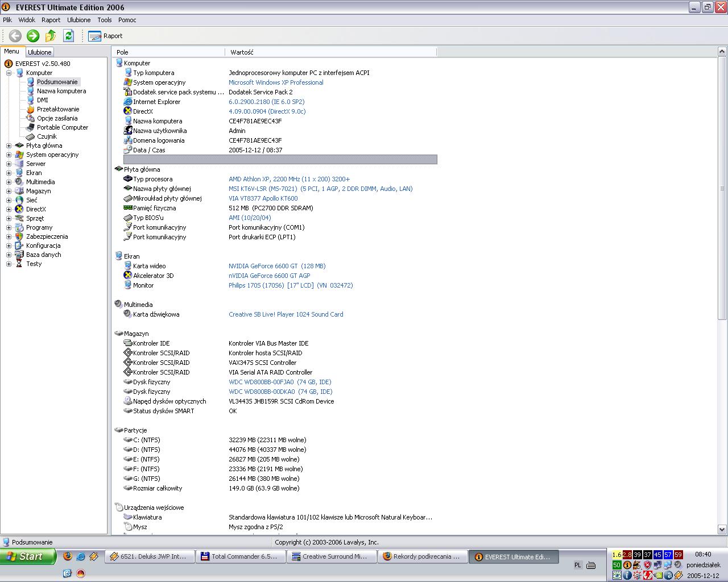Open Opcje zasilania in the sidebar
The image size is (728, 582).
[x=57, y=118]
